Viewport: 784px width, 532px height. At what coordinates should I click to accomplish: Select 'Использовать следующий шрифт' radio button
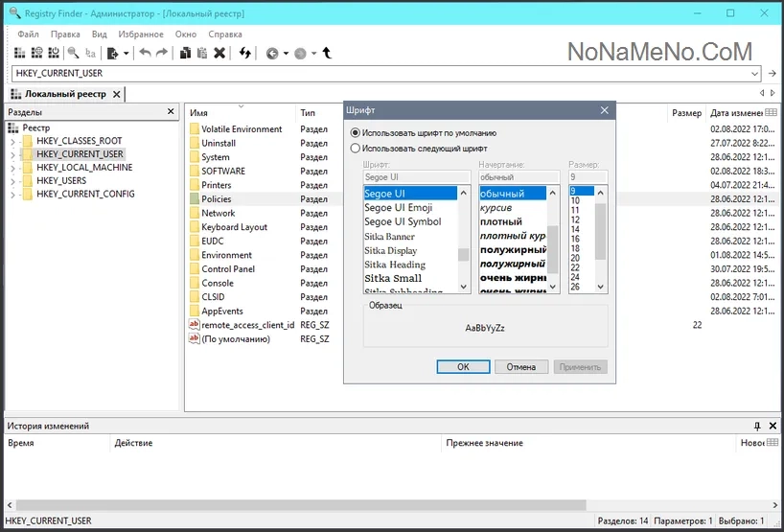[x=356, y=149]
